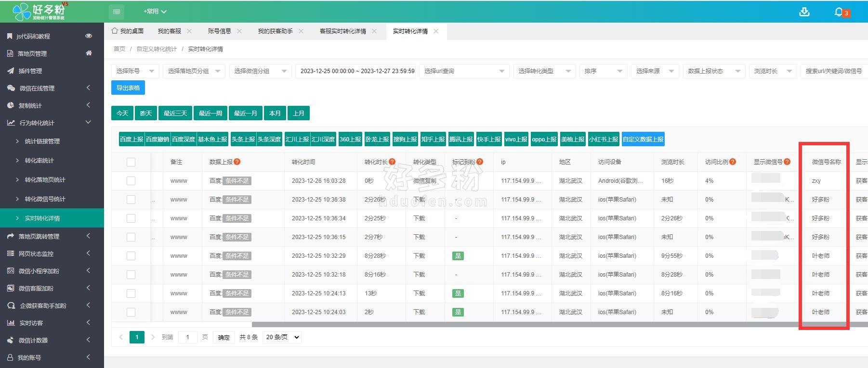
Task: Check the row with time 2023-12-25 10:36:38
Action: pyautogui.click(x=131, y=200)
